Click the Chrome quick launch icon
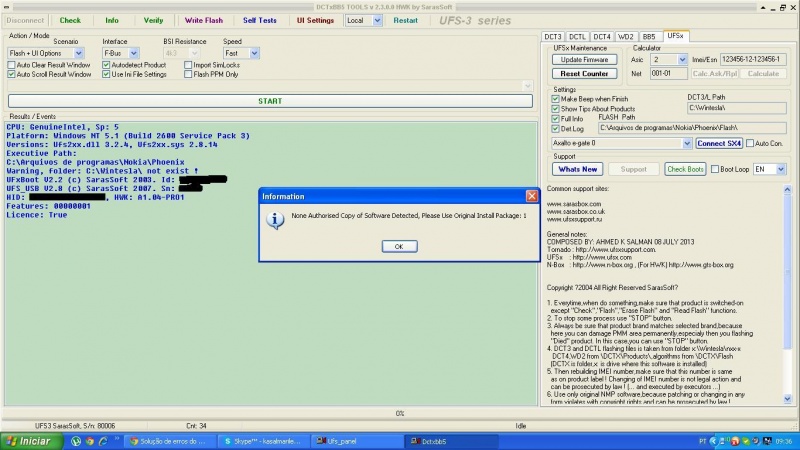 90,441
